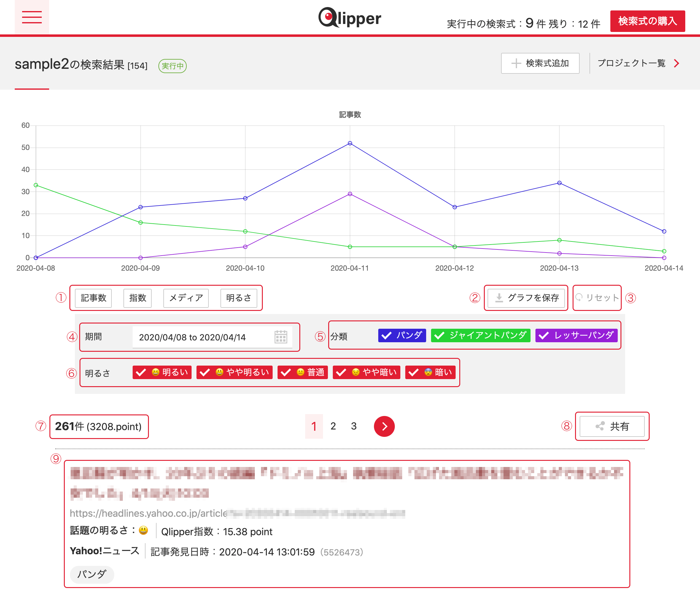The image size is (700, 596).
Task: Click the Qlipper logo
Action: point(349,18)
